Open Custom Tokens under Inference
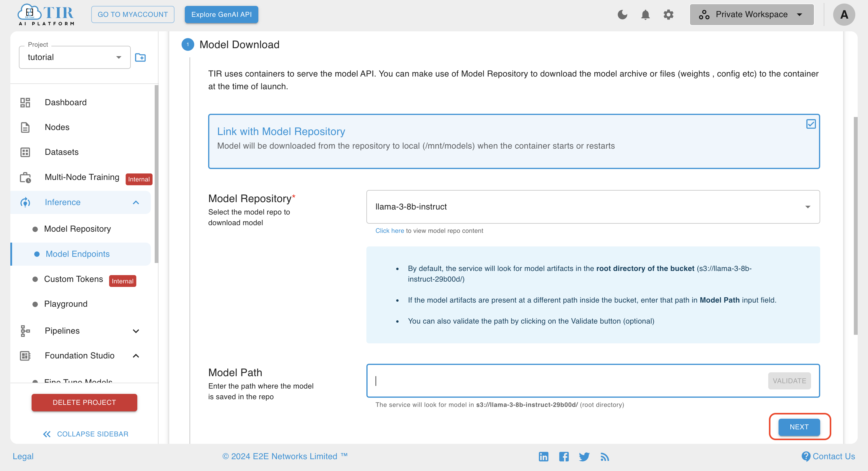Viewport: 868px width, 471px height. pyautogui.click(x=74, y=279)
